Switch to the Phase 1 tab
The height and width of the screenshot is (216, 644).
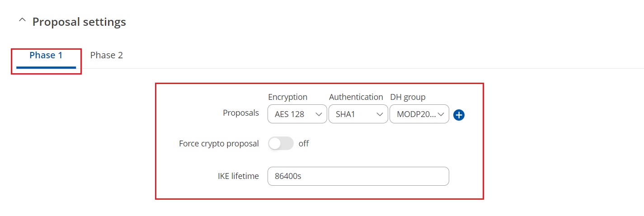(46, 55)
